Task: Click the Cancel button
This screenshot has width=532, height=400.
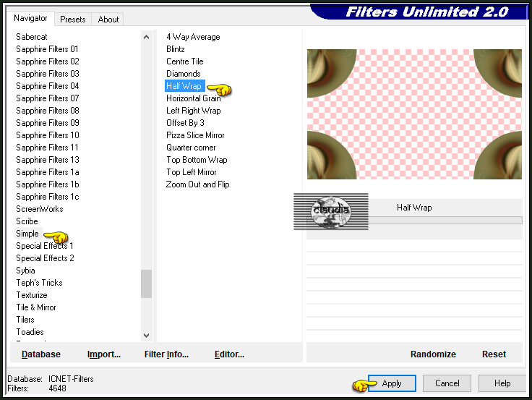Action: [x=447, y=383]
